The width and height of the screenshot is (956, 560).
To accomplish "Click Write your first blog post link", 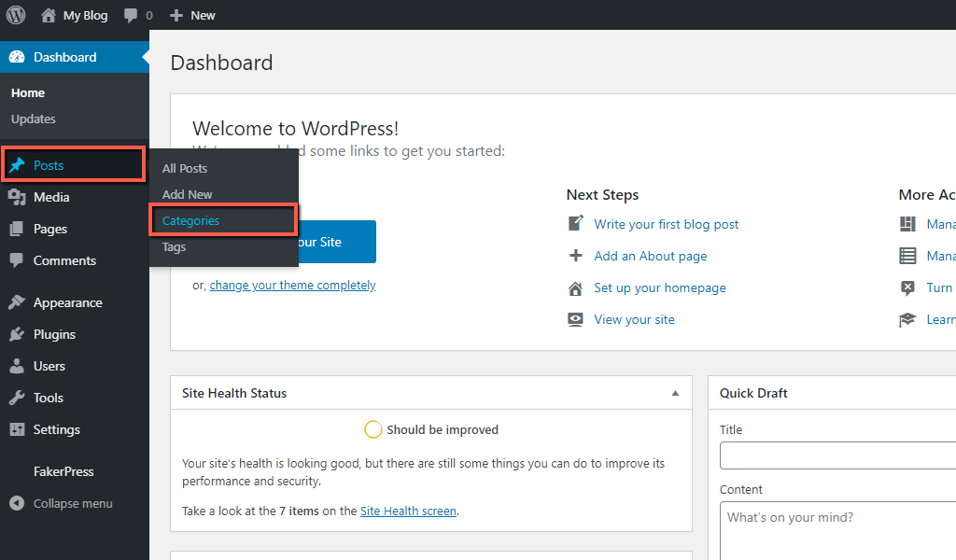I will [667, 224].
